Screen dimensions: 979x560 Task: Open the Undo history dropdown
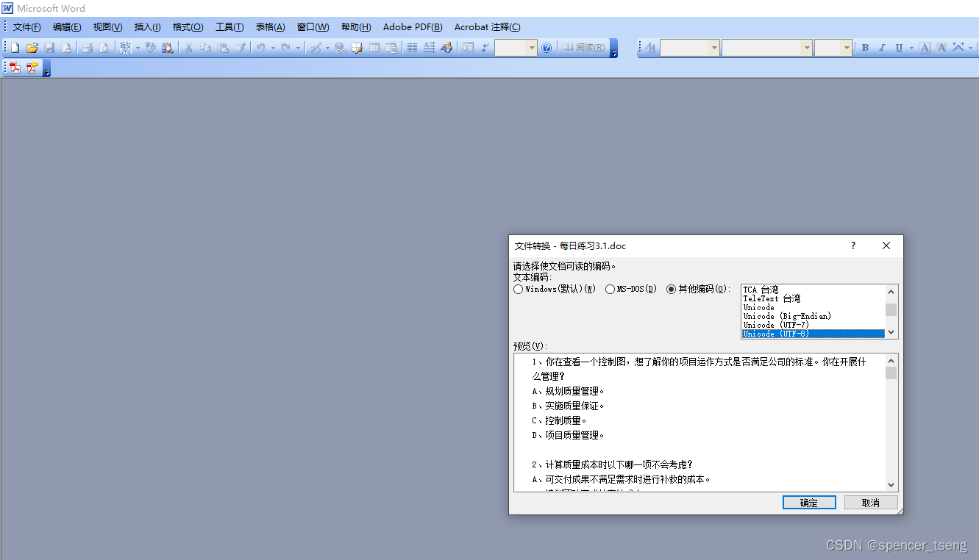click(x=274, y=47)
